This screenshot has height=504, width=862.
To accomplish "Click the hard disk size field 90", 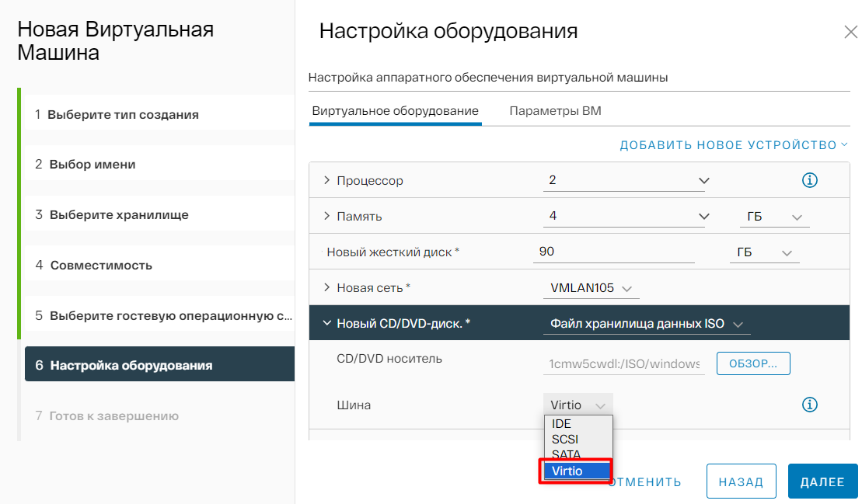I will (613, 252).
